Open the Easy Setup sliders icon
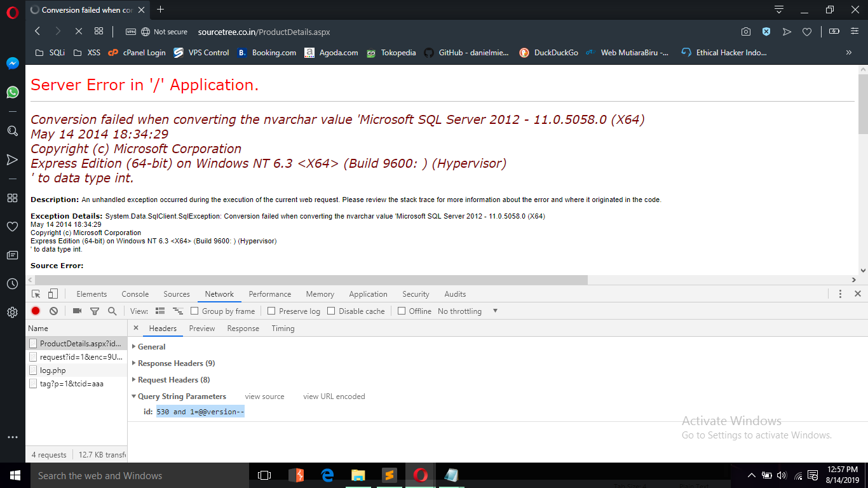Viewport: 868px width, 488px height. pos(855,32)
